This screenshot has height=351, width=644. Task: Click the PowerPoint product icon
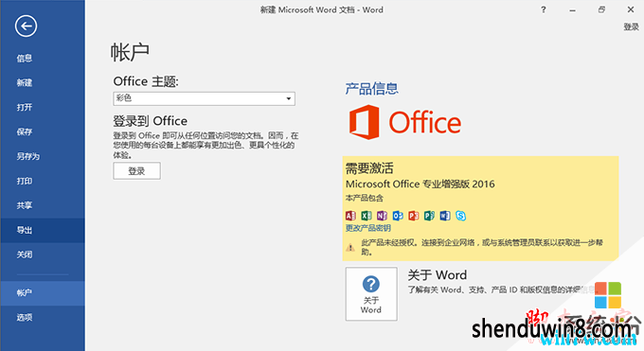click(x=413, y=216)
